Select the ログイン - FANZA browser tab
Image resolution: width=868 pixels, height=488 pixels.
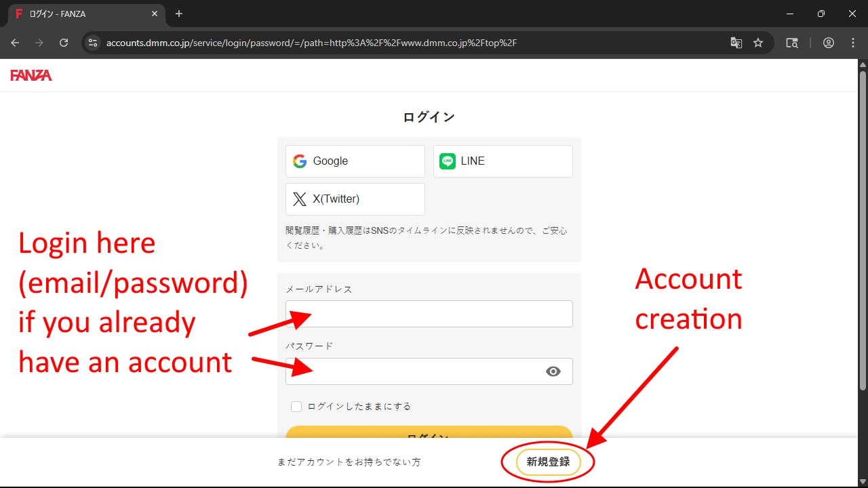(x=85, y=14)
